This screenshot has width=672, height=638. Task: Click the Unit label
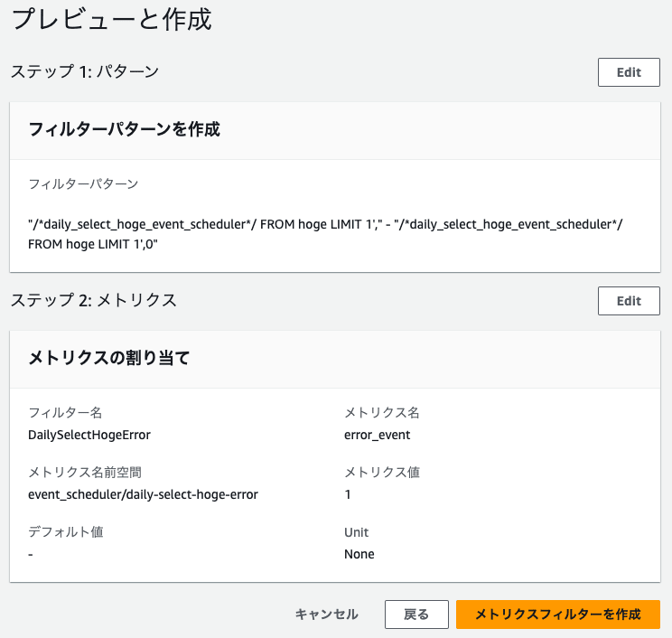[356, 532]
